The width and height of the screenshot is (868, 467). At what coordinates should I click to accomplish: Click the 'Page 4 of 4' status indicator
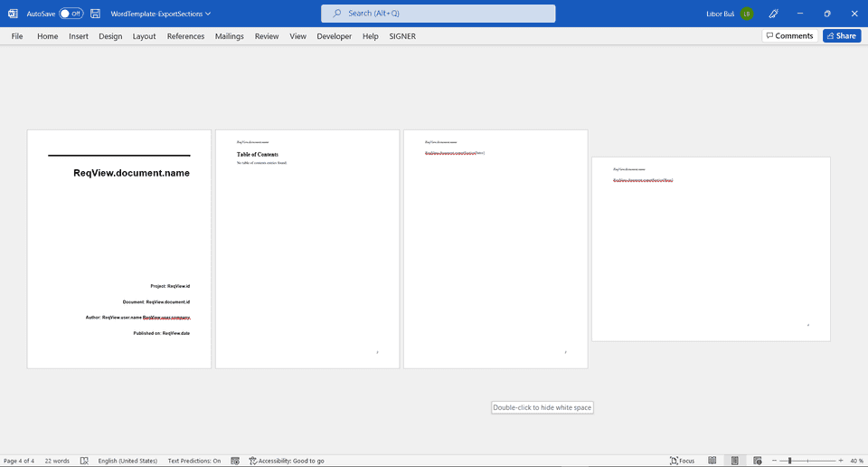click(19, 461)
